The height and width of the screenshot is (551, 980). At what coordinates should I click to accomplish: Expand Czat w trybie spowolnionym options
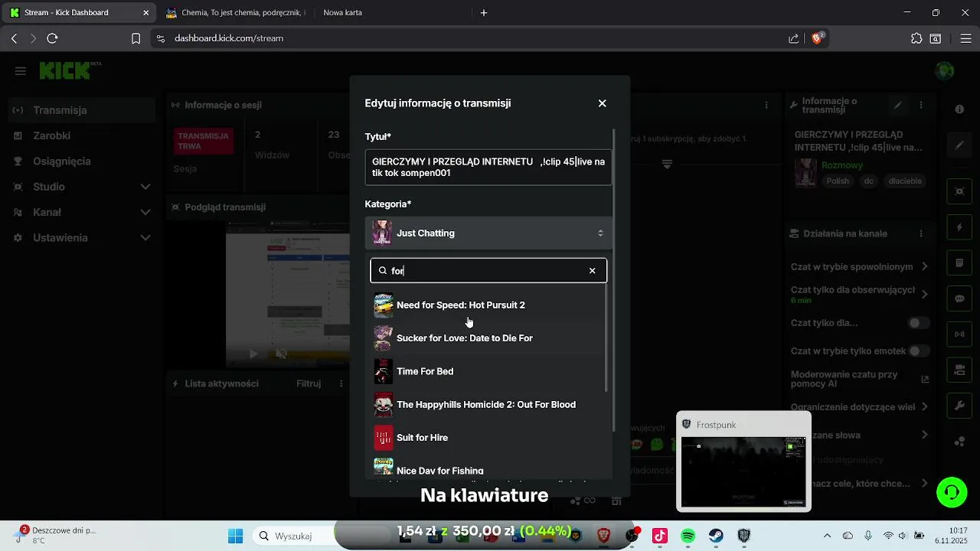(925, 266)
